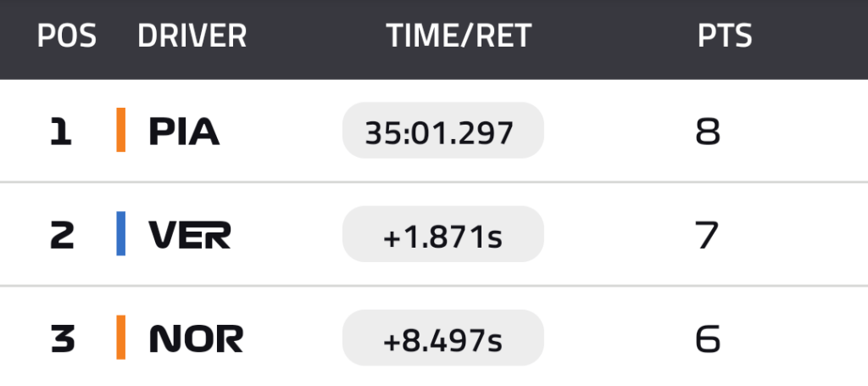This screenshot has height=386, width=868.
Task: Open driver VER's entry
Action: [189, 235]
